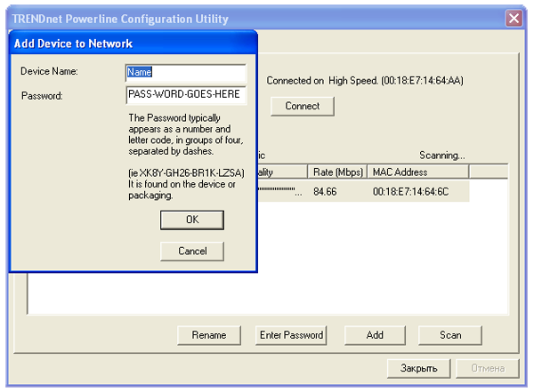Open Enter Password for the device

[290, 335]
